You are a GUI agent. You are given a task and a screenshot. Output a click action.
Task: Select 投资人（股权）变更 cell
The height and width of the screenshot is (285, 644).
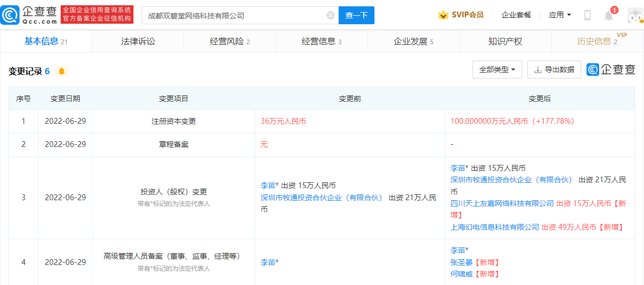pyautogui.click(x=174, y=198)
